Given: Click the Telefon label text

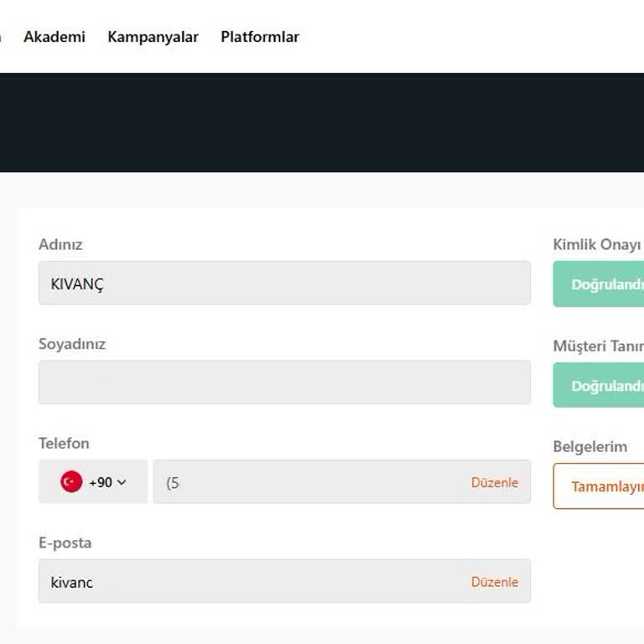Looking at the screenshot, I should coord(64,444).
